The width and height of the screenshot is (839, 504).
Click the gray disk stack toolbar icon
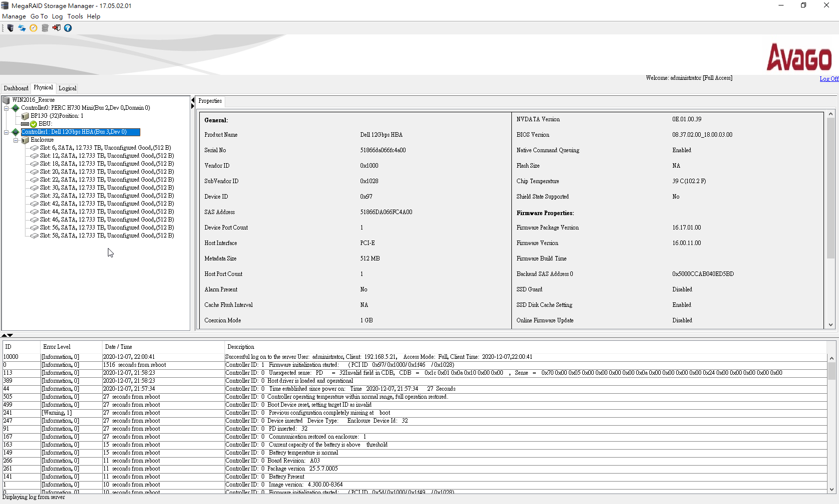[45, 28]
